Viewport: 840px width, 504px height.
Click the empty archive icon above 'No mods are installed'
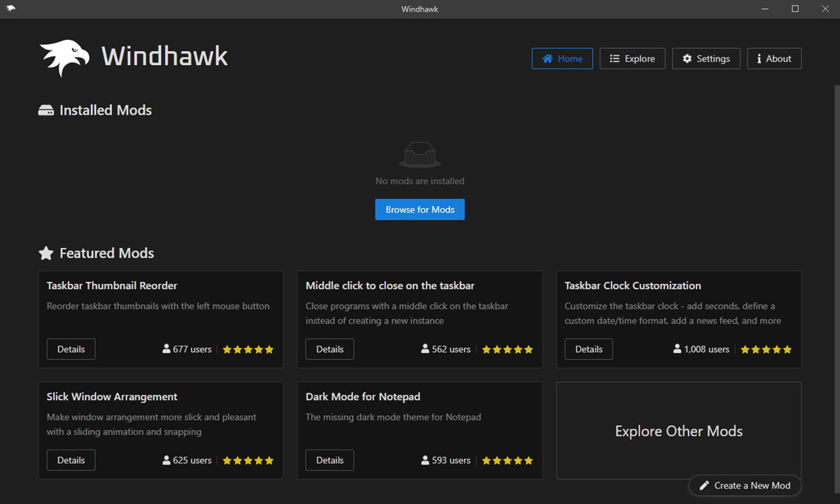tap(419, 155)
